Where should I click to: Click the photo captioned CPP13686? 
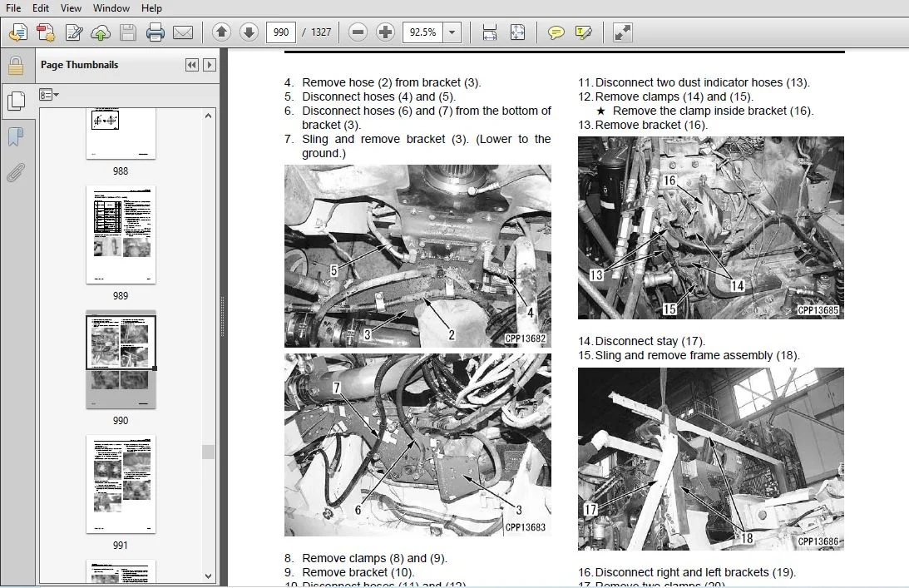[711, 459]
